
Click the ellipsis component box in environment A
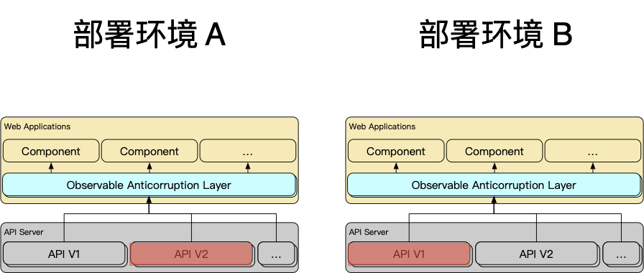248,151
